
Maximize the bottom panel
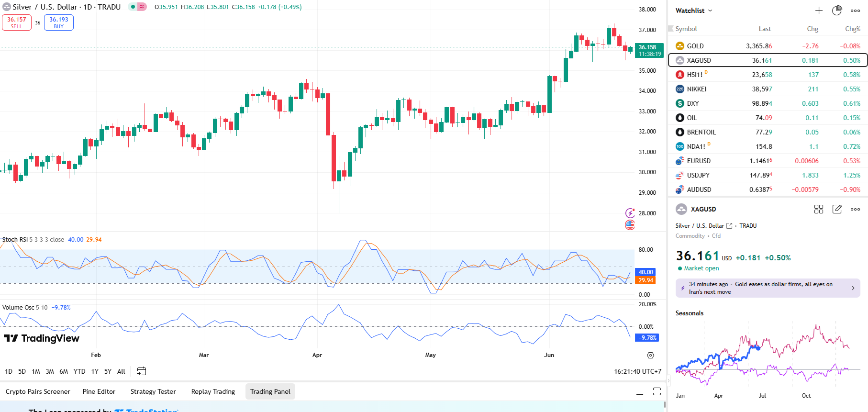(657, 392)
